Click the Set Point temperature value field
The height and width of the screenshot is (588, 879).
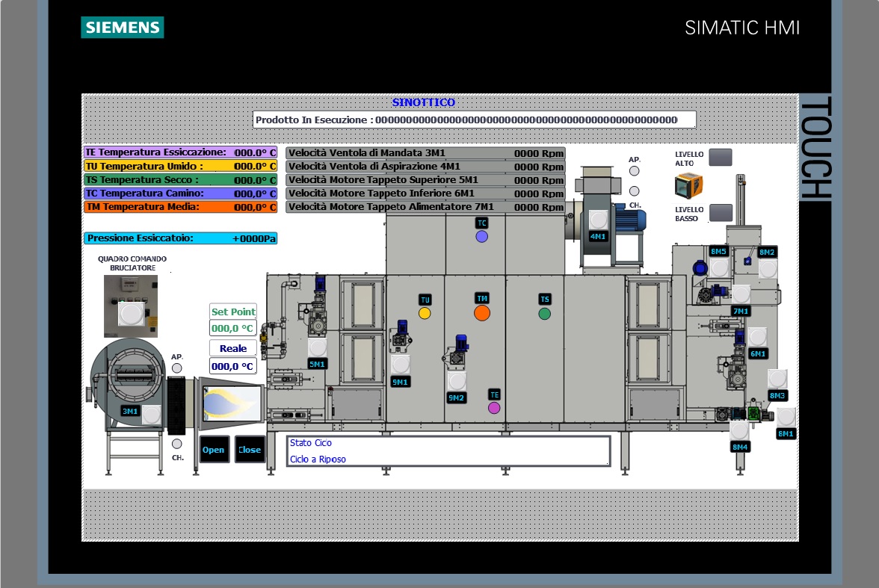click(x=232, y=329)
